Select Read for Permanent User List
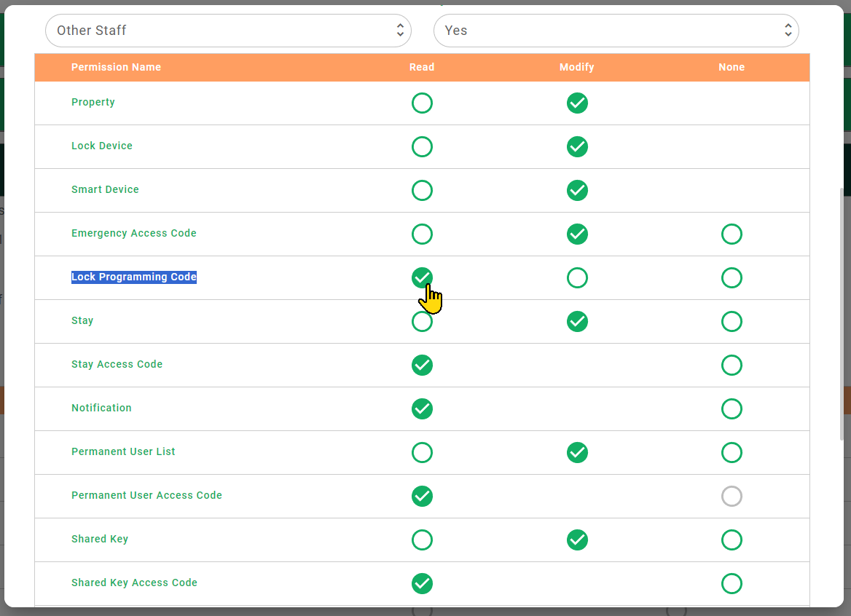 click(x=422, y=453)
